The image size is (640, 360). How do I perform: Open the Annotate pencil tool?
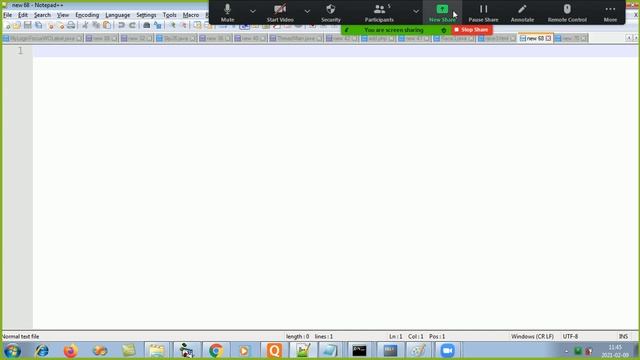[522, 12]
